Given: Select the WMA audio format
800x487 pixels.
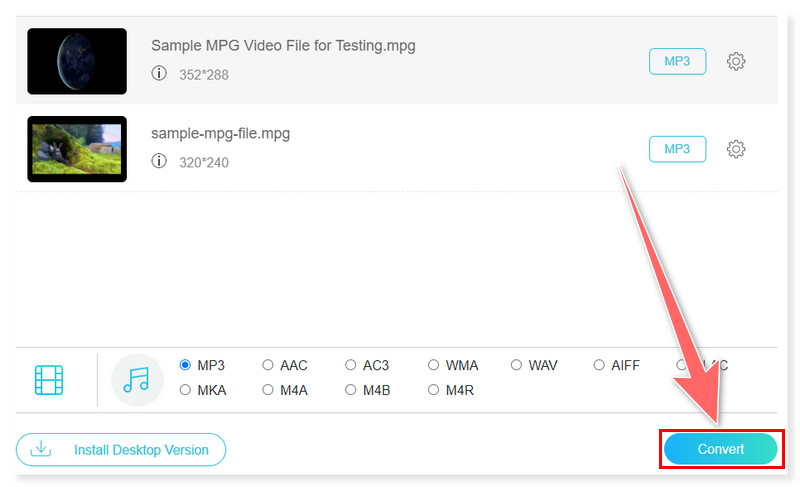Looking at the screenshot, I should 434,366.
